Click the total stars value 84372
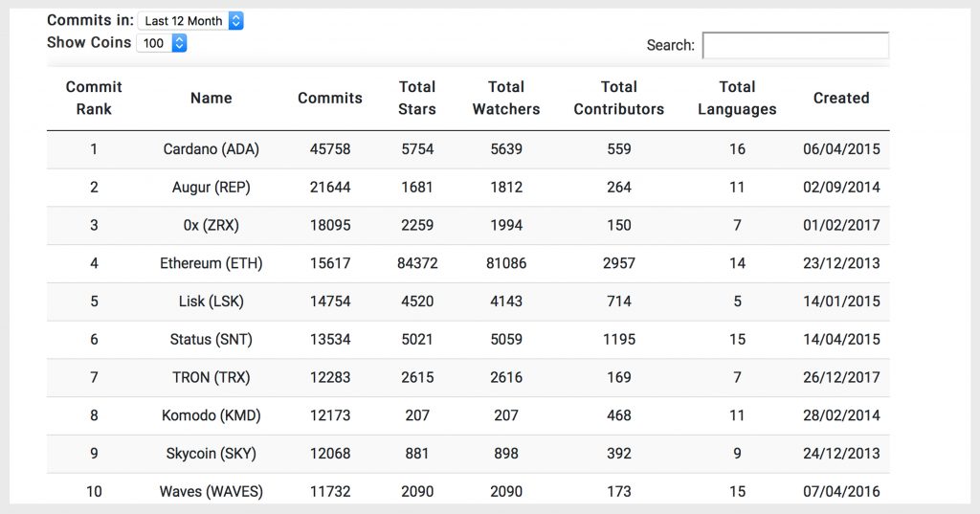The height and width of the screenshot is (514, 980). (417, 263)
